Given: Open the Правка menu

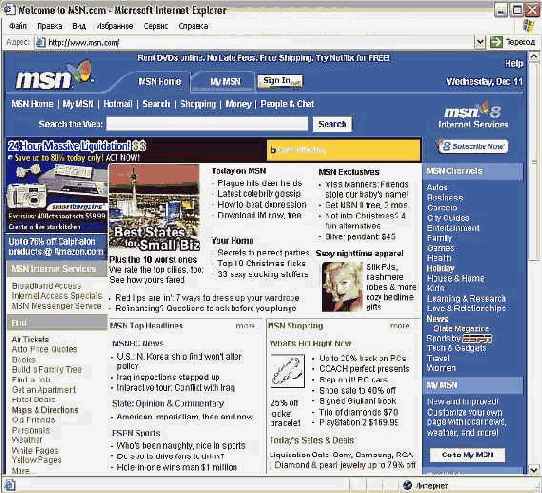Looking at the screenshot, I should click(x=50, y=26).
